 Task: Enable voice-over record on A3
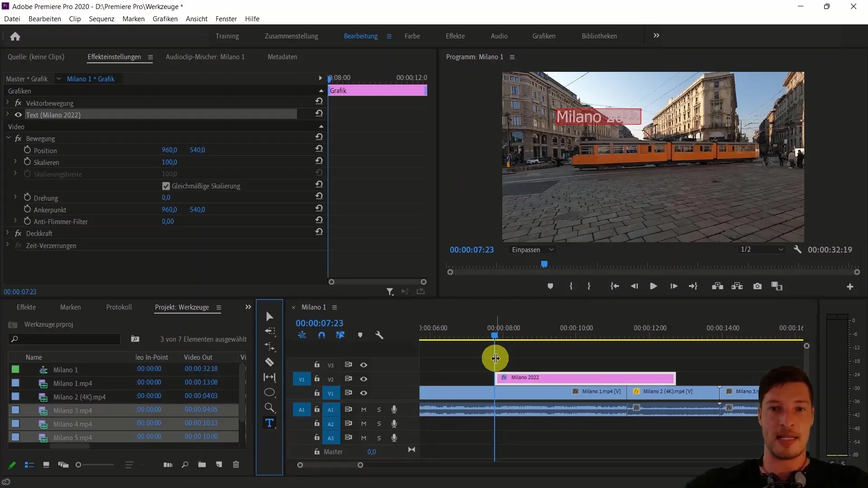click(x=394, y=438)
